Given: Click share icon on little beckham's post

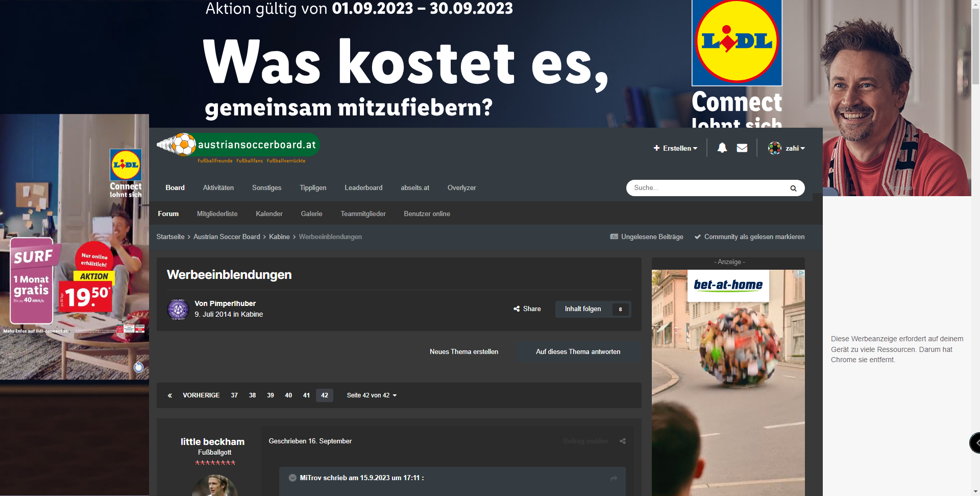Looking at the screenshot, I should (623, 441).
